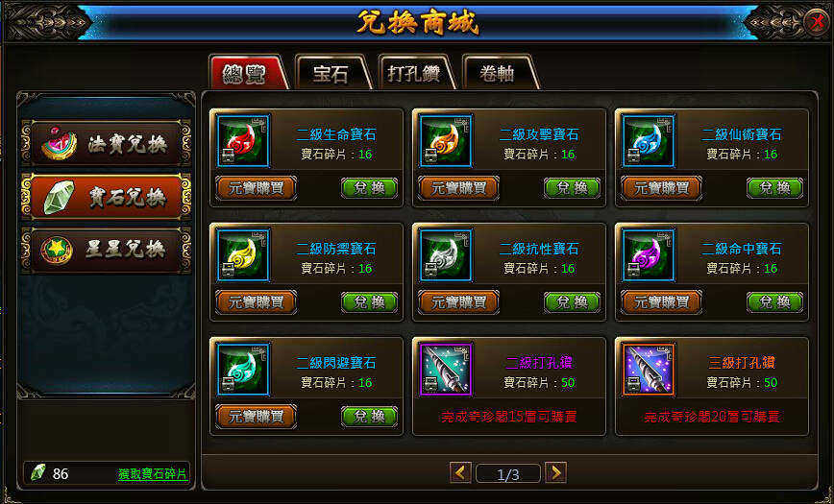The height and width of the screenshot is (504, 834).
Task: Open the 獲取寶石碎片 link
Action: [x=153, y=474]
